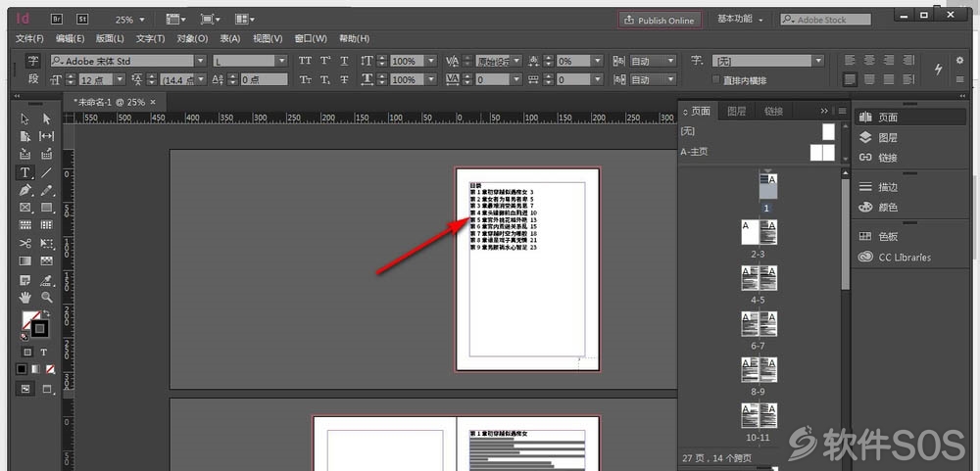Select the Line tool
Screen dimensions: 980x471
tap(46, 172)
